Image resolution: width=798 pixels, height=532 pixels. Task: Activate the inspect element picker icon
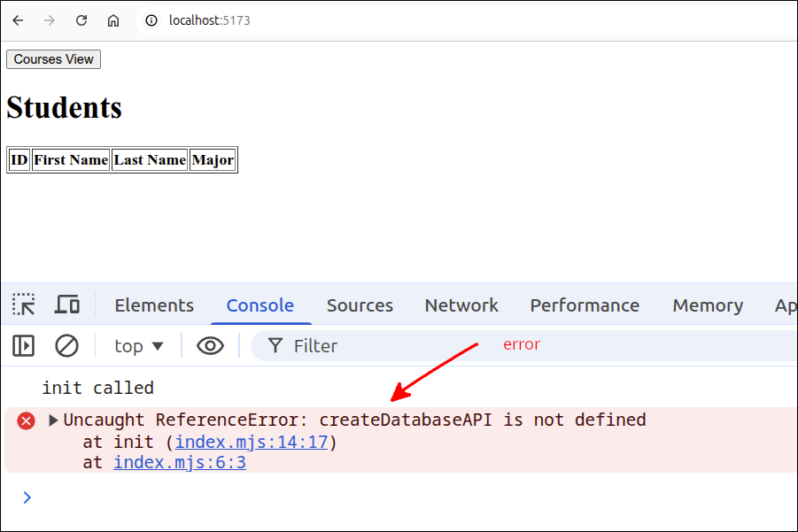[24, 305]
